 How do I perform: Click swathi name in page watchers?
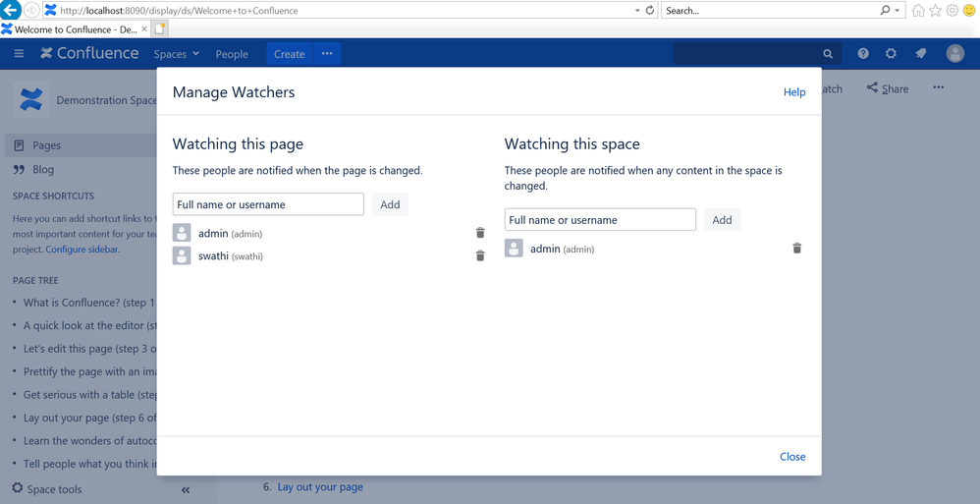[x=213, y=255]
